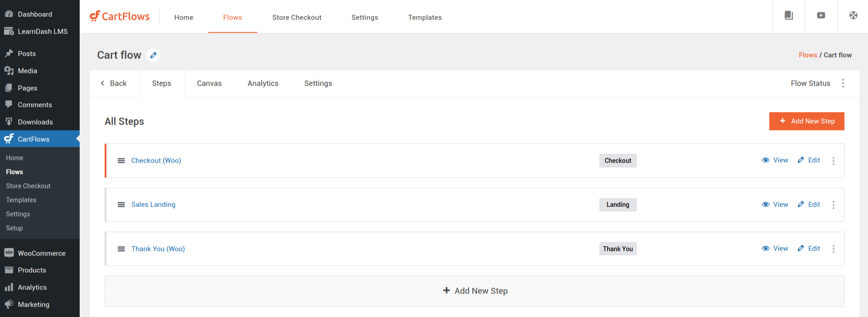Edit the Thank You (Woo) step

[809, 249]
